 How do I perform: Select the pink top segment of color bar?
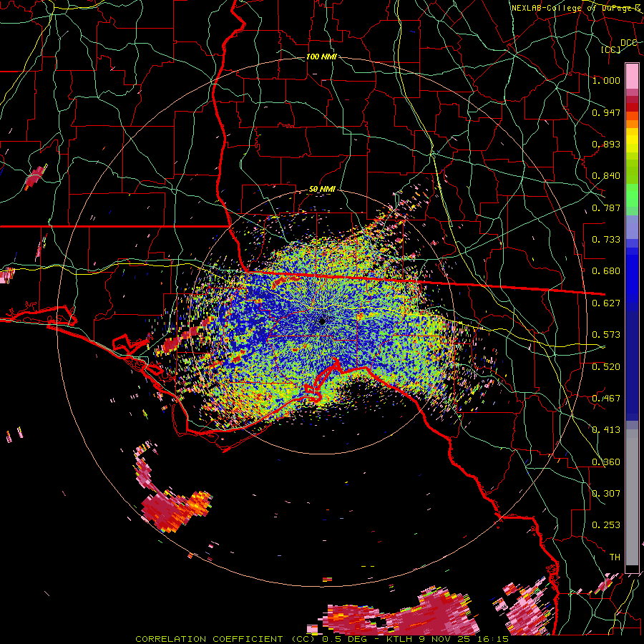632,76
